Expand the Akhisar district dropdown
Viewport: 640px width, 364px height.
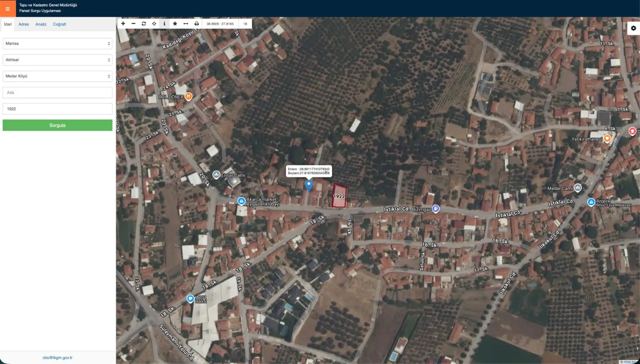[x=58, y=60]
